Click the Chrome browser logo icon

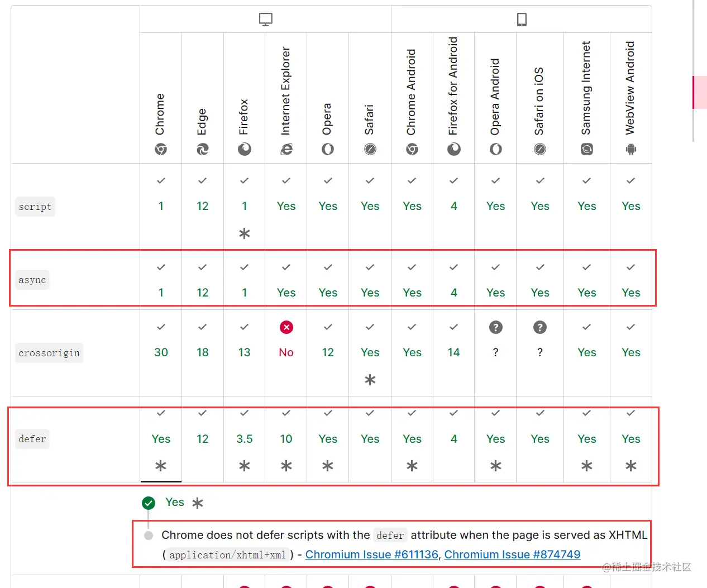[x=161, y=149]
